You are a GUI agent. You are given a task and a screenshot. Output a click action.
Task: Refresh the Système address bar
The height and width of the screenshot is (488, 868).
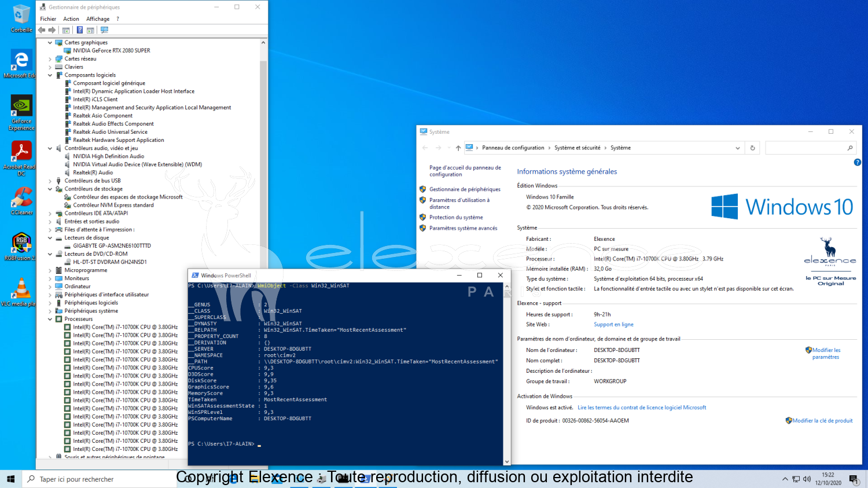753,148
